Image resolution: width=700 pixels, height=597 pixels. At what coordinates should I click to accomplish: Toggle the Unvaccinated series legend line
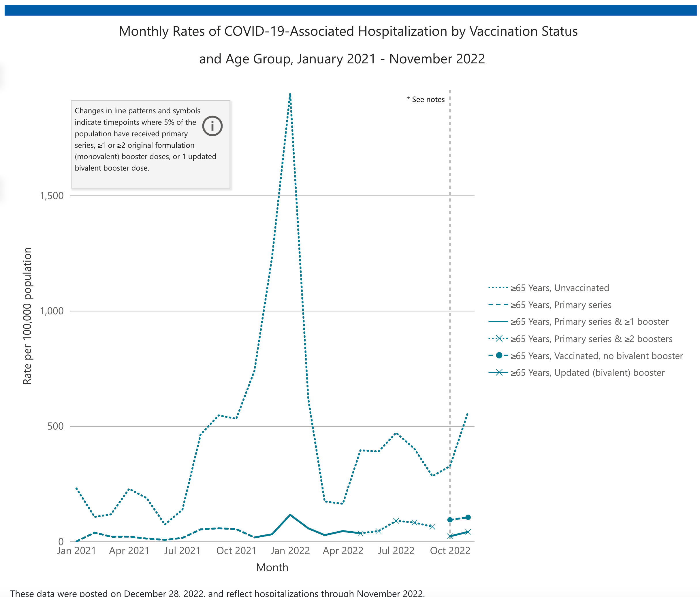498,288
